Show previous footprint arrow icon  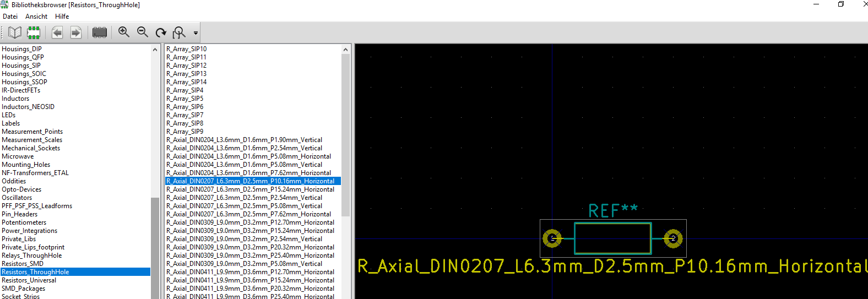tap(57, 32)
